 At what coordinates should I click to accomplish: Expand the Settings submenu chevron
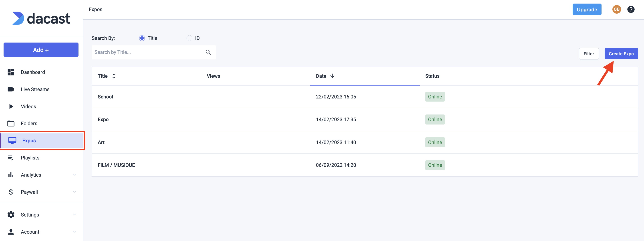(x=74, y=214)
